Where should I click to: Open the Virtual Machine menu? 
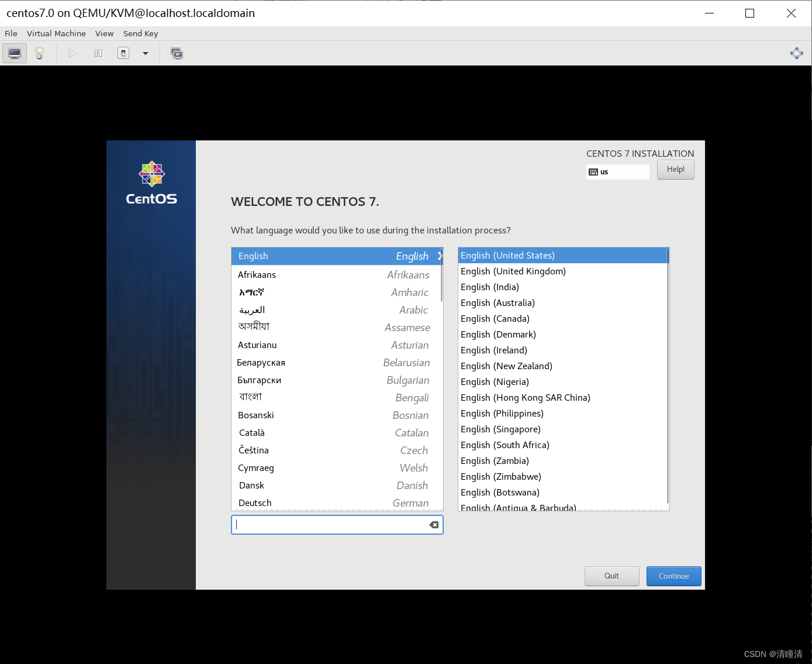[56, 33]
